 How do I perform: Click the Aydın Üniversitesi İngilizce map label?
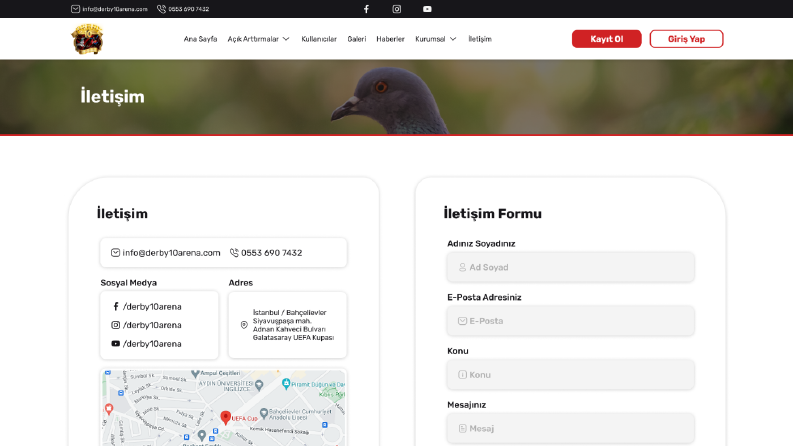coord(226,386)
